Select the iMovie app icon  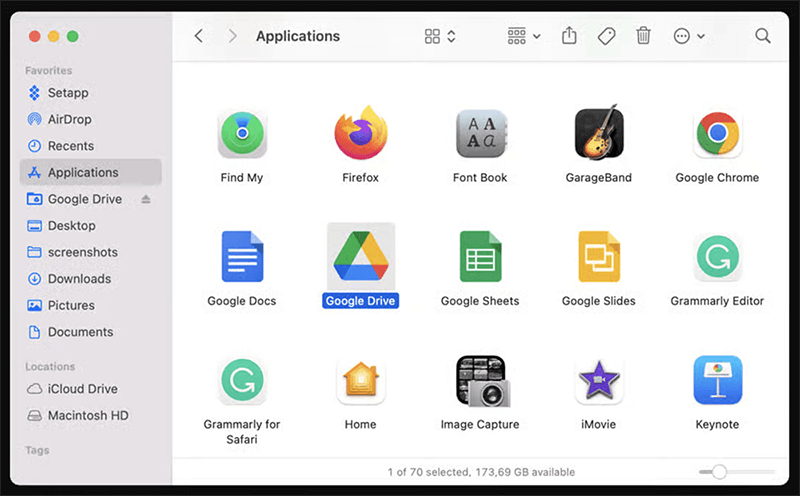click(x=599, y=380)
